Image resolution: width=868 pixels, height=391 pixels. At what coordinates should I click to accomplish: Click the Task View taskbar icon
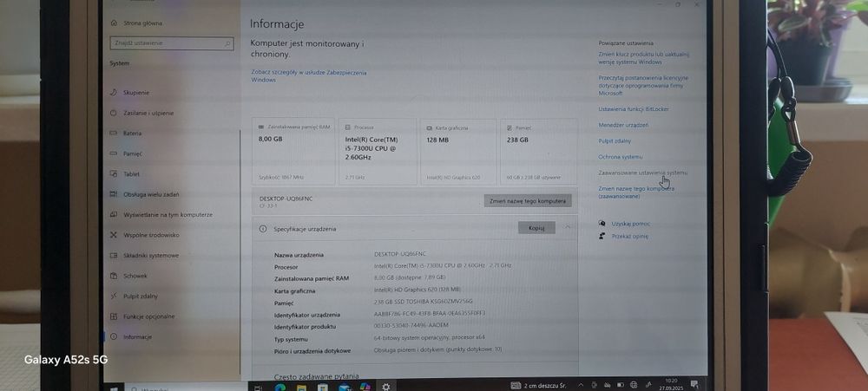pos(258,388)
